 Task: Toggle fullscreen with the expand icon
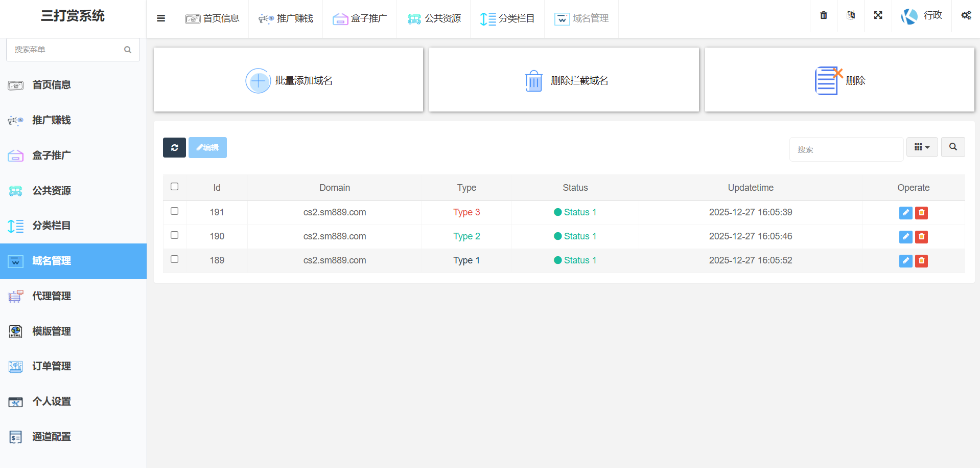coord(878,15)
